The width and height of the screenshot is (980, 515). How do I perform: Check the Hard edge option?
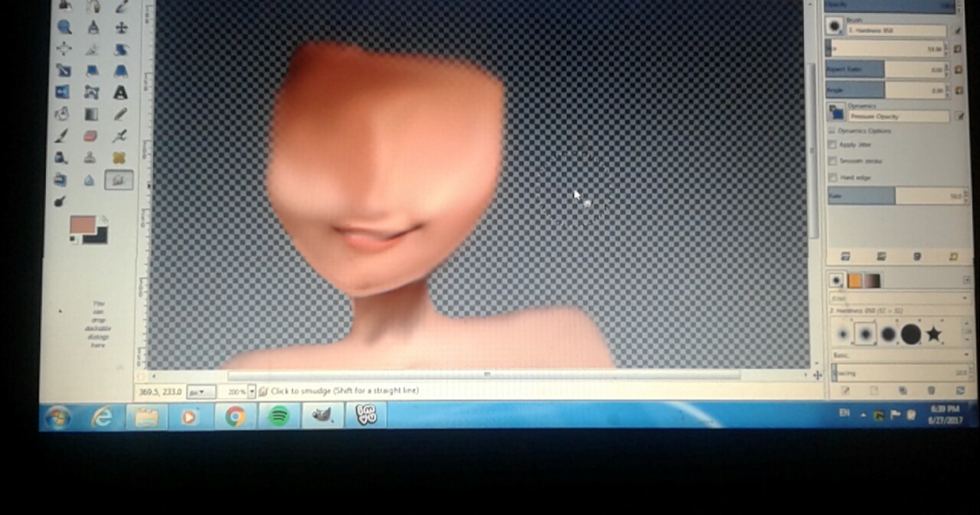click(x=832, y=178)
